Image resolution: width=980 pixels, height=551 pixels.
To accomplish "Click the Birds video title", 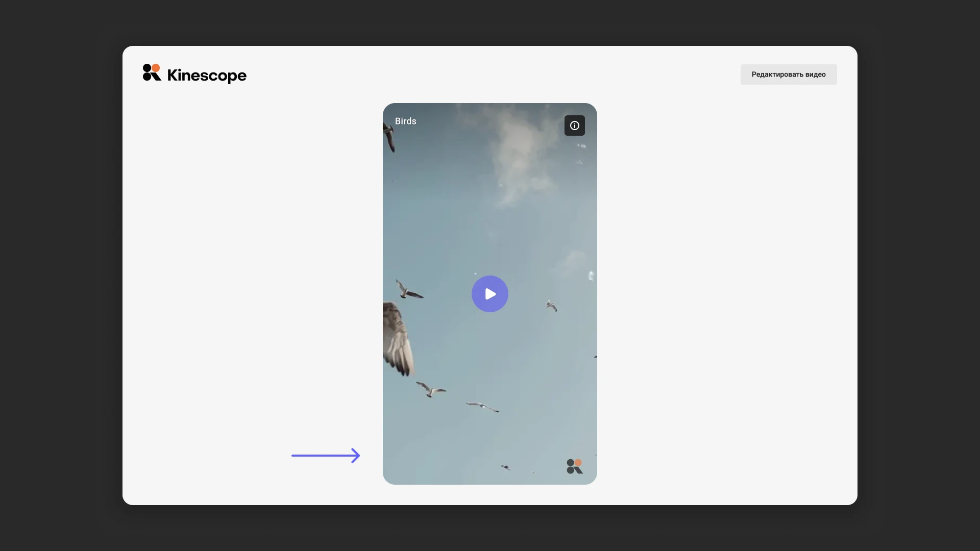I will click(x=405, y=121).
